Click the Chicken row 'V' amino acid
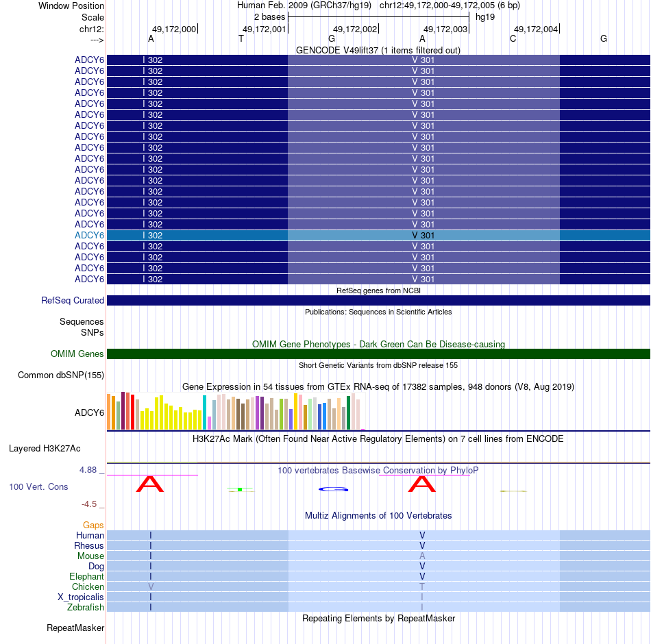The width and height of the screenshot is (651, 644). tap(151, 586)
